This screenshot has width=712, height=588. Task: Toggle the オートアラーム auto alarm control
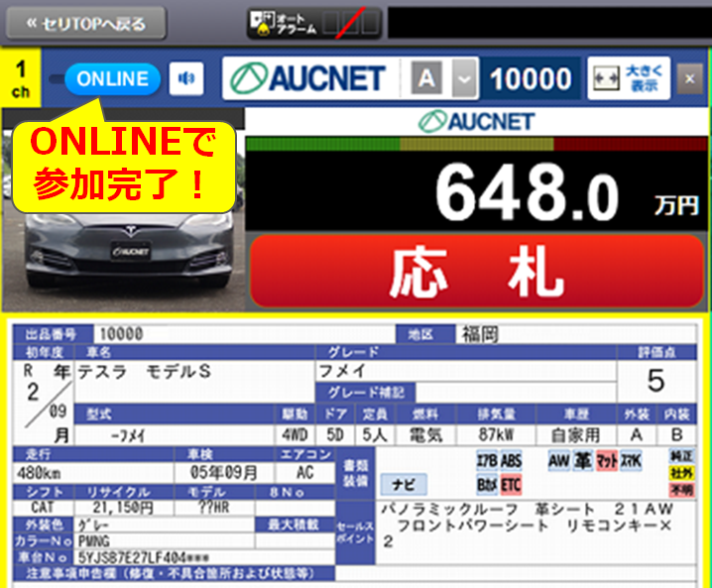[314, 23]
